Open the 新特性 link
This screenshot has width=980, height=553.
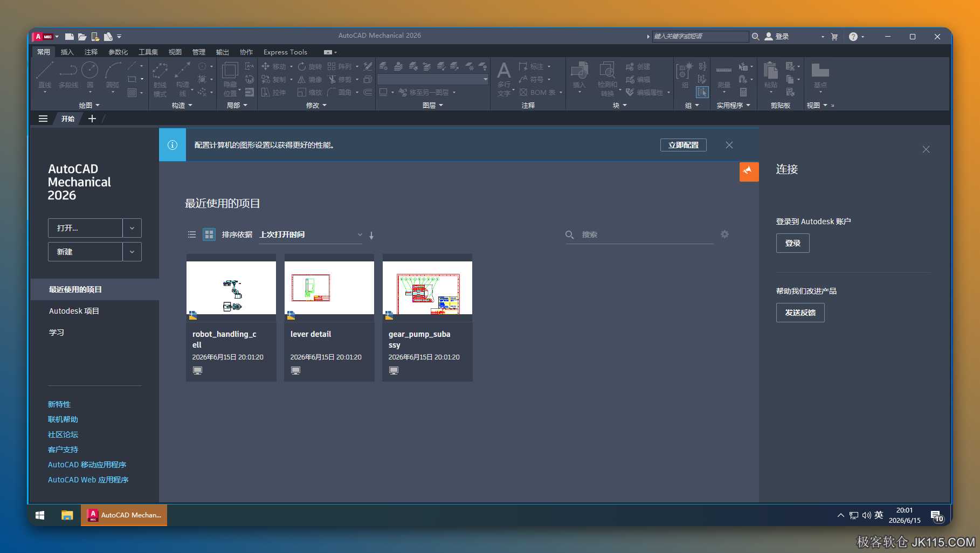(x=59, y=404)
